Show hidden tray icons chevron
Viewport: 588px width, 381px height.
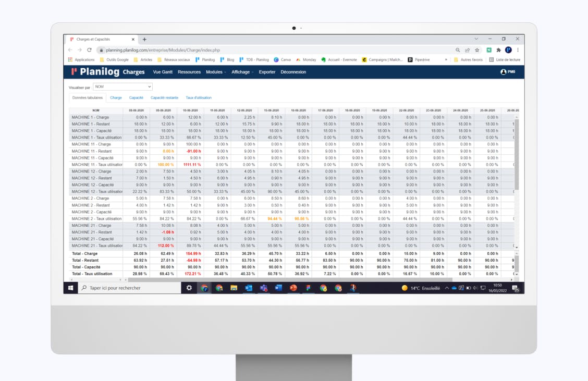[x=447, y=288]
